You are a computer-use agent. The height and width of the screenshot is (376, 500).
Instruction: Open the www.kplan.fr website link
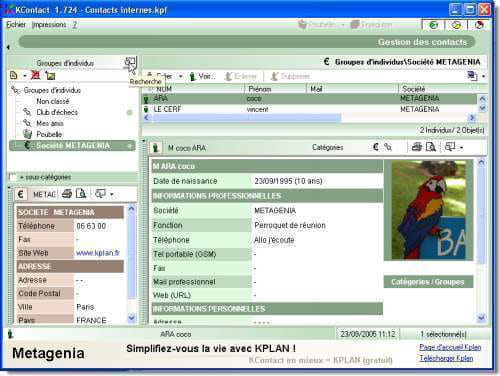tap(98, 253)
